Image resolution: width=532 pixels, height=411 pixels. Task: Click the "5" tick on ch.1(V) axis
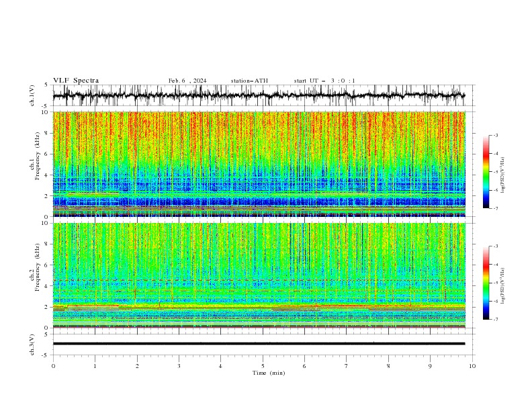click(47, 85)
